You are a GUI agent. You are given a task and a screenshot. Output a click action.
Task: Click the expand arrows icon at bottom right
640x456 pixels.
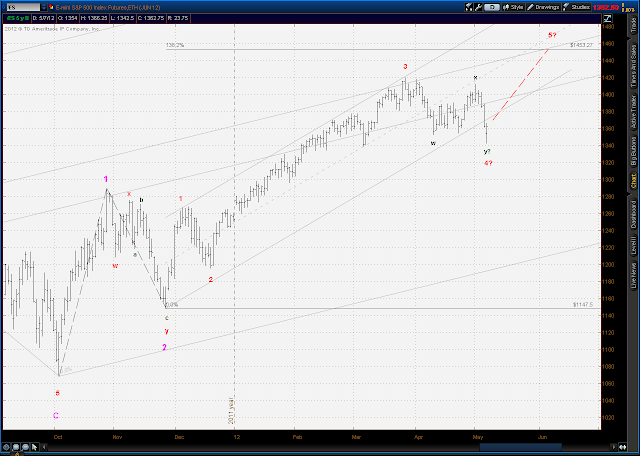622,447
